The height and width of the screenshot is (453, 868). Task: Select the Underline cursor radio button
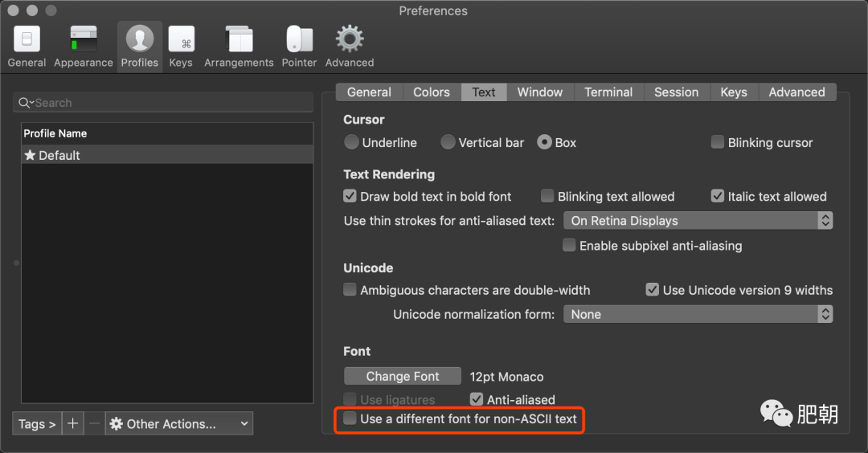click(x=351, y=142)
